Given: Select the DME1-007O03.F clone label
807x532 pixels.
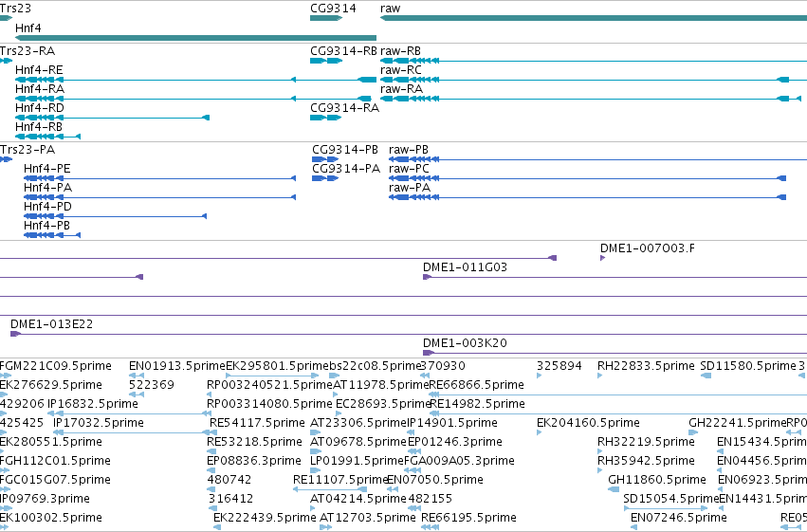Looking at the screenshot, I should (x=648, y=248).
